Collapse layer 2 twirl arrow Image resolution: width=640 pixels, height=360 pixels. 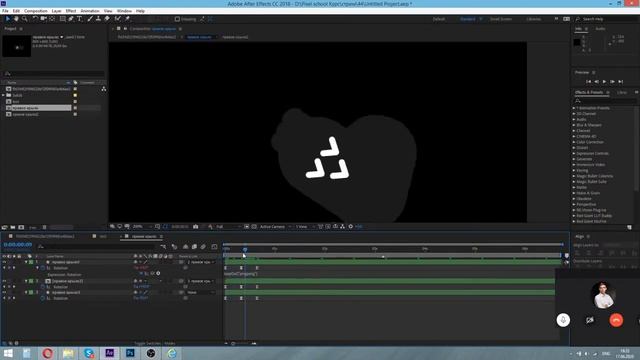coord(26,281)
